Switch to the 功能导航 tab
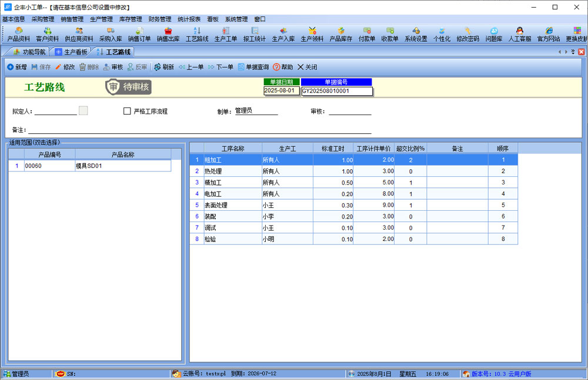588x380 pixels. [29, 52]
